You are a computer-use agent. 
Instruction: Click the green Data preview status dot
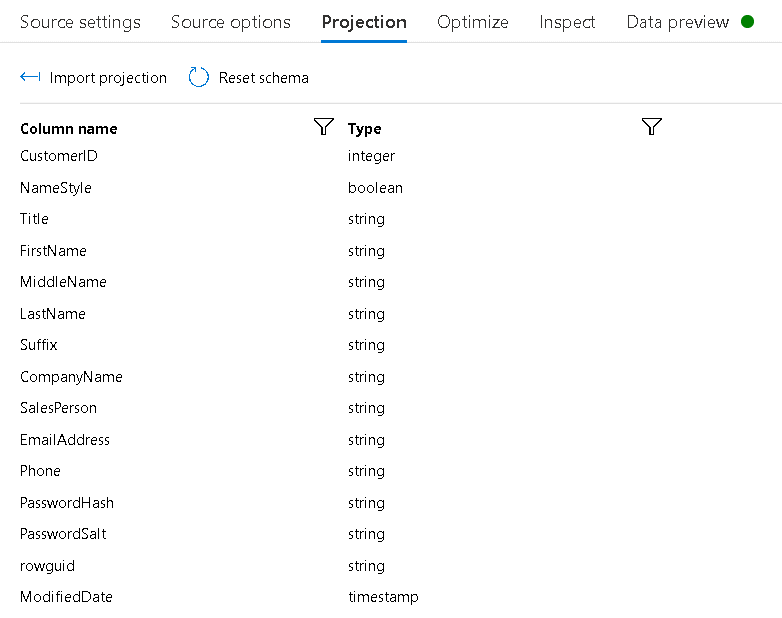coord(747,22)
